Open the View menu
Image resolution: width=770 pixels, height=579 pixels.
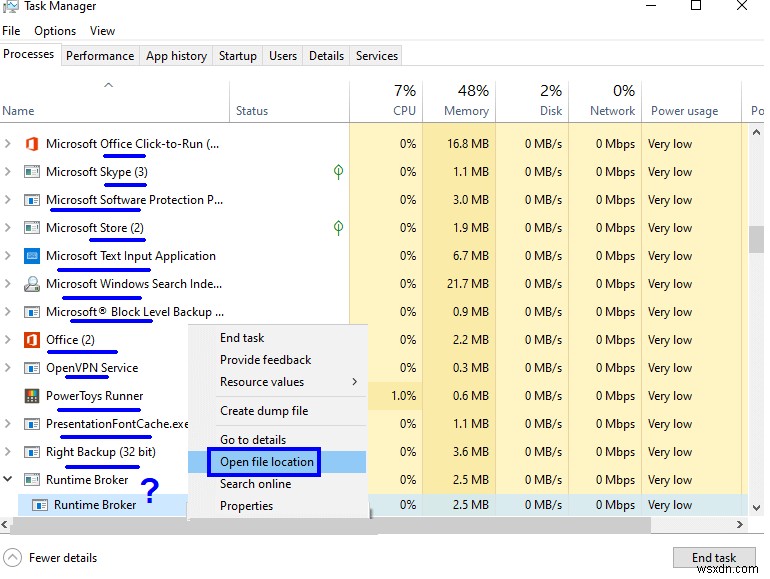pyautogui.click(x=102, y=31)
